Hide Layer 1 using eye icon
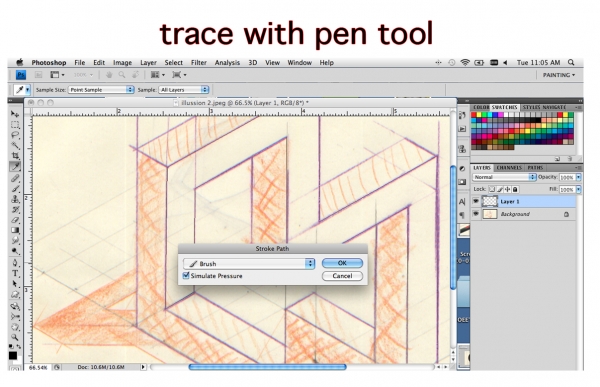Viewport: 600px width, 387px height. [x=476, y=201]
